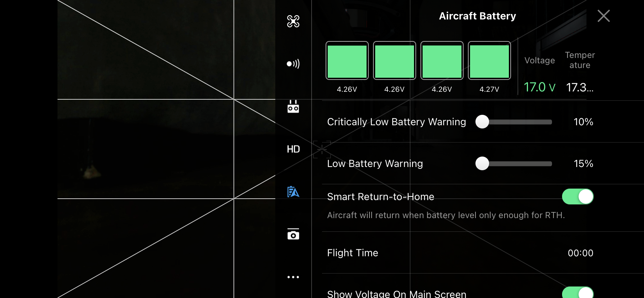Select the first battery cell 4.26V
This screenshot has height=298, width=644.
point(347,60)
